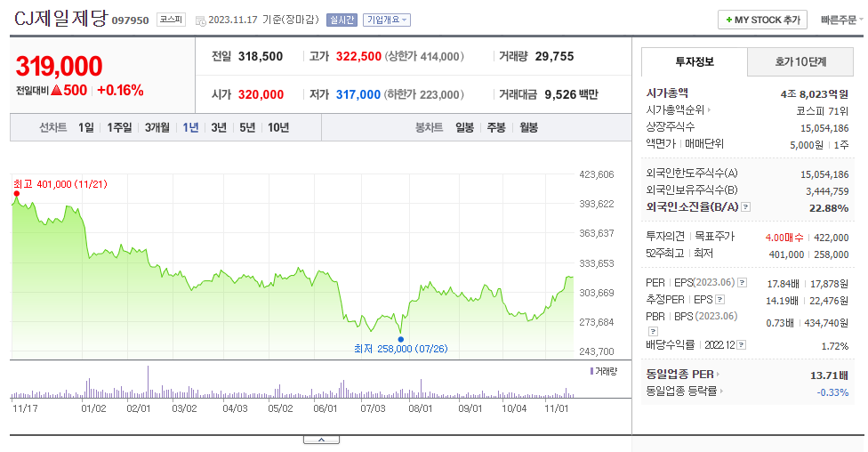Click the 동일업종 PER value 13.71배
The width and height of the screenshot is (868, 452).
(x=829, y=375)
